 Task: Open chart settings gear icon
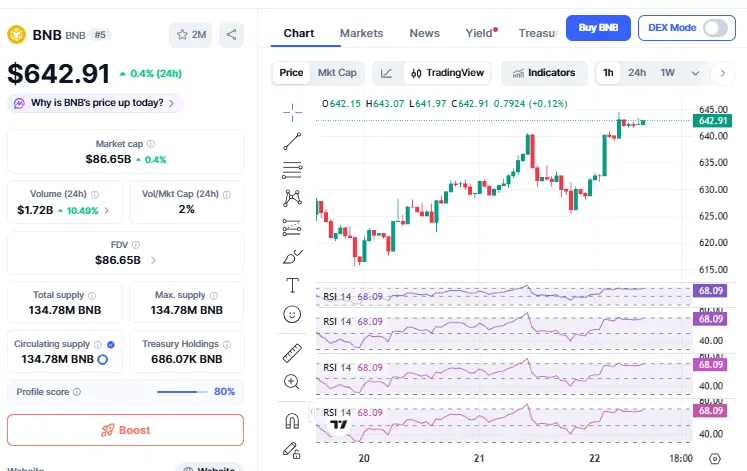pyautogui.click(x=715, y=458)
